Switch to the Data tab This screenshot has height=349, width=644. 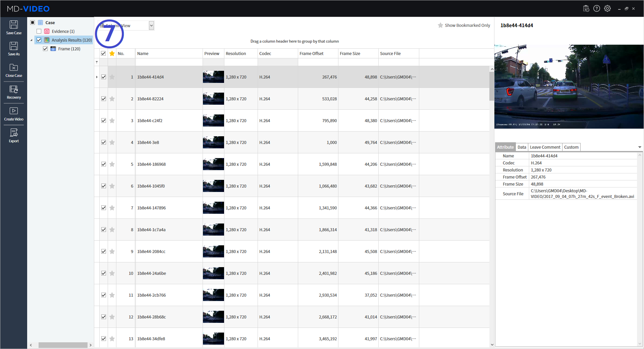tap(522, 147)
